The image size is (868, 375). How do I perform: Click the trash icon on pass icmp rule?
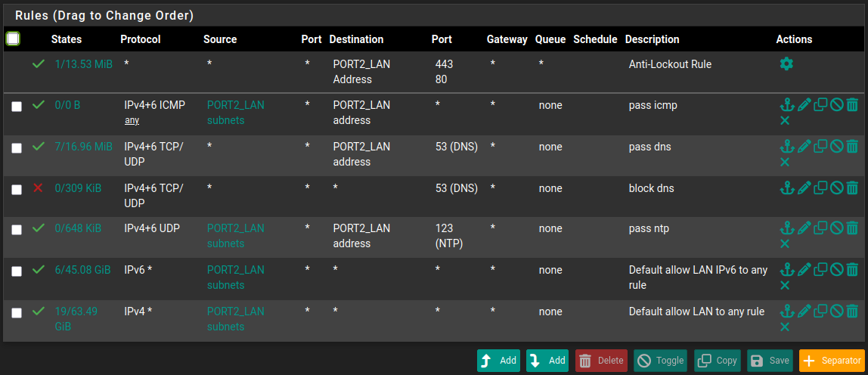click(852, 105)
